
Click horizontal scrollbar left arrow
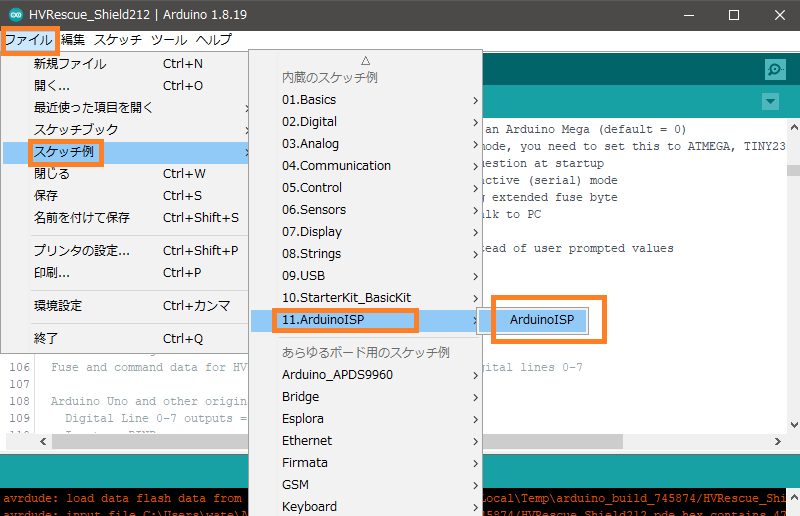[43, 441]
